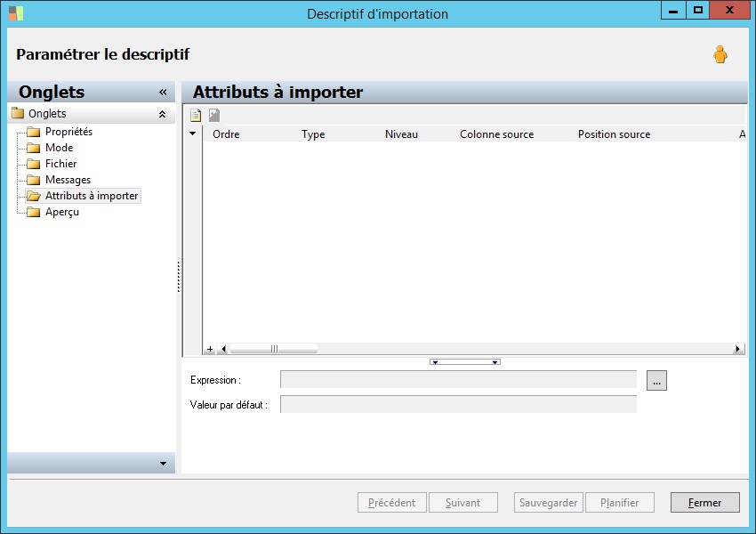Click the vertical splitter grip between panels

(x=179, y=278)
